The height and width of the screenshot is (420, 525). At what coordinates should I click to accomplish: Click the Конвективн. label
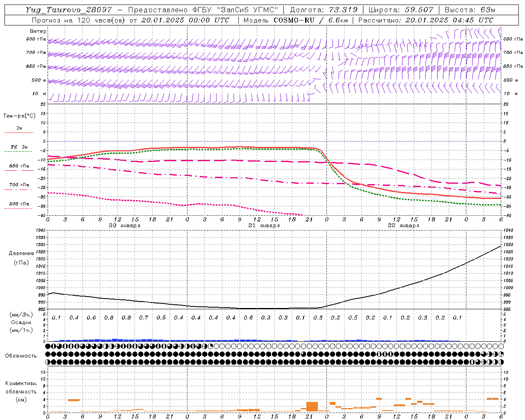pyautogui.click(x=21, y=383)
